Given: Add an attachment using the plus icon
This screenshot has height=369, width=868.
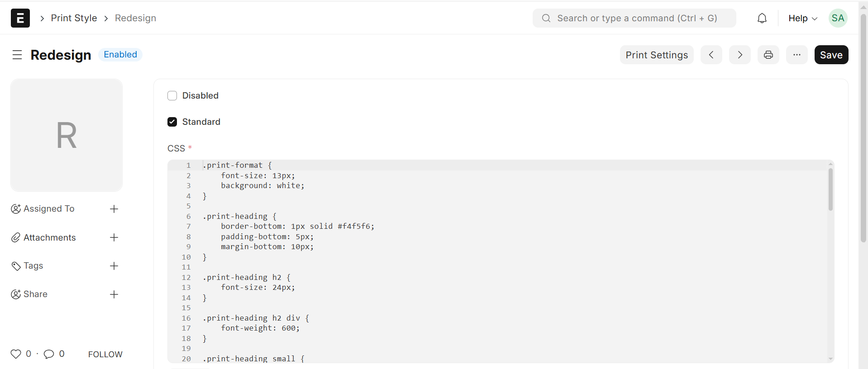Looking at the screenshot, I should click(114, 237).
